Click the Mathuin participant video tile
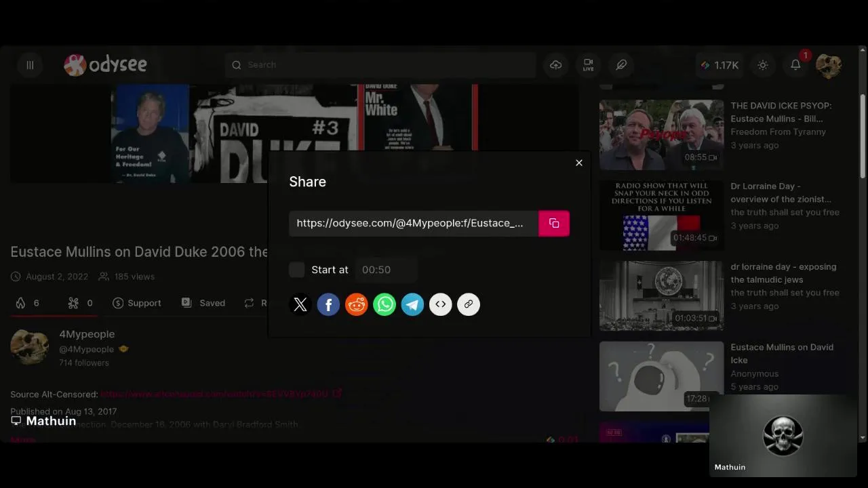Viewport: 868px width, 488px height. 783,435
